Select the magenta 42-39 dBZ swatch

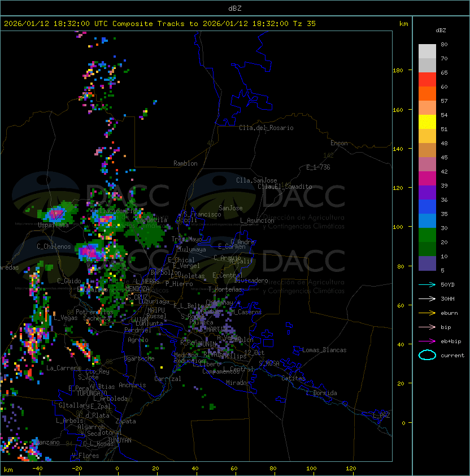(427, 179)
